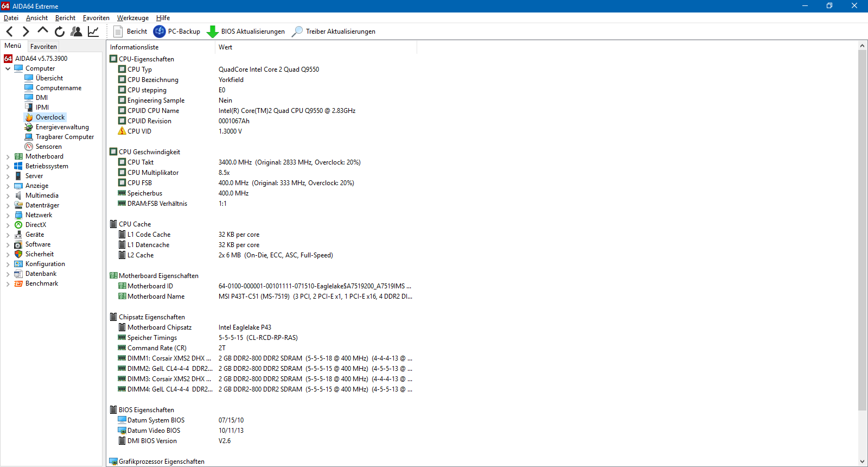This screenshot has width=868, height=467.
Task: Select the Sensoren gauge icon
Action: (x=29, y=147)
